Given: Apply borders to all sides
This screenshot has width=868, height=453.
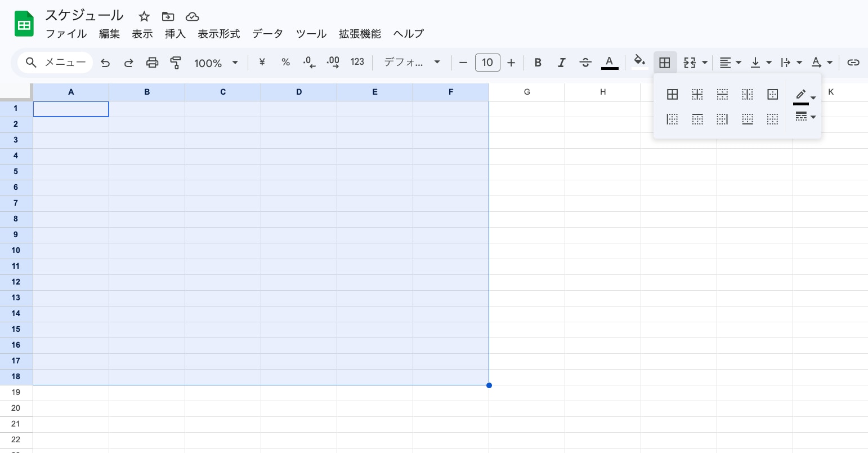Looking at the screenshot, I should click(672, 94).
